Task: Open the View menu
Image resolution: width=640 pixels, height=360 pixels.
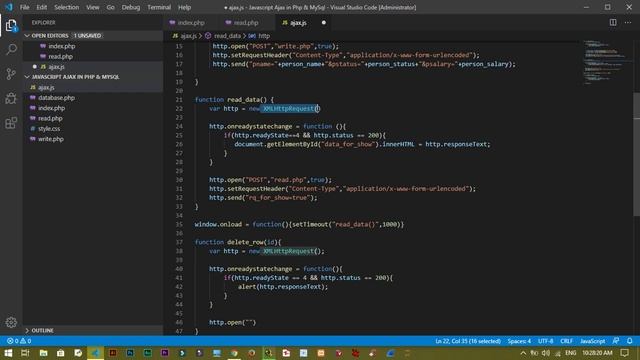Action: coord(93,7)
